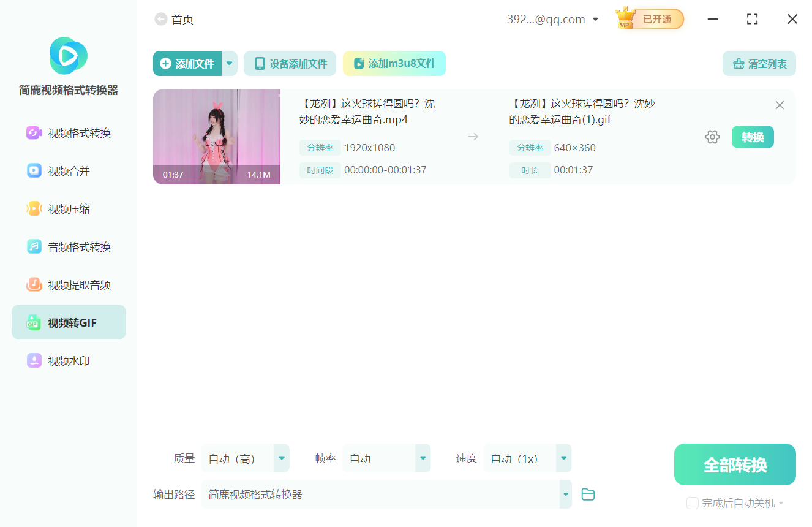This screenshot has height=527, width=812.
Task: Select the 视频转GIF sidebar item
Action: (69, 322)
